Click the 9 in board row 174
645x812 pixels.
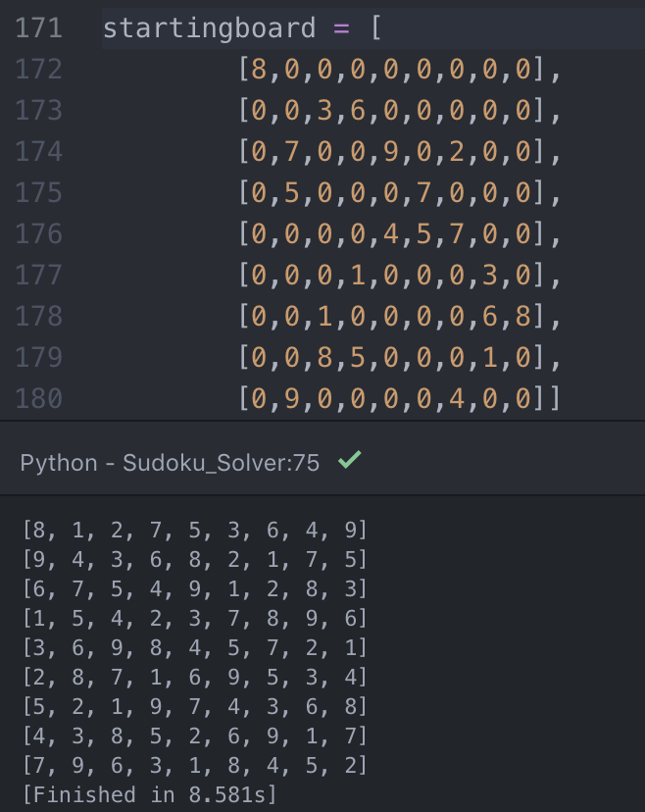tap(391, 151)
